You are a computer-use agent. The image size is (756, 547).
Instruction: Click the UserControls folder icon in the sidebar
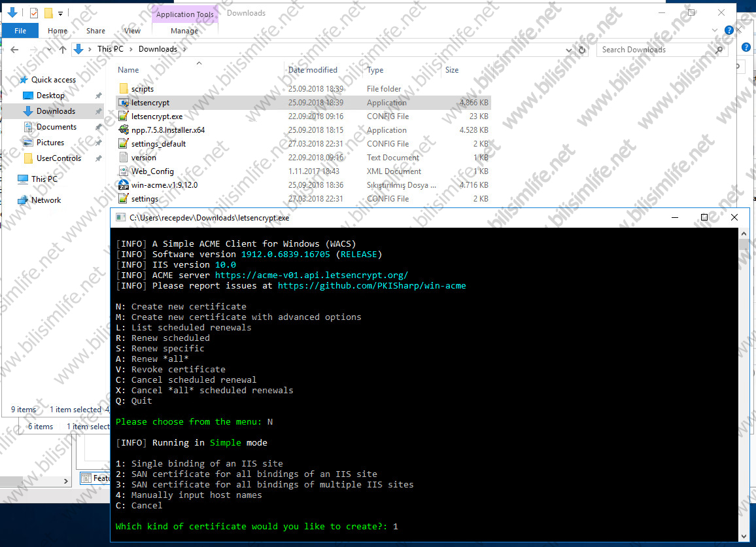28,158
